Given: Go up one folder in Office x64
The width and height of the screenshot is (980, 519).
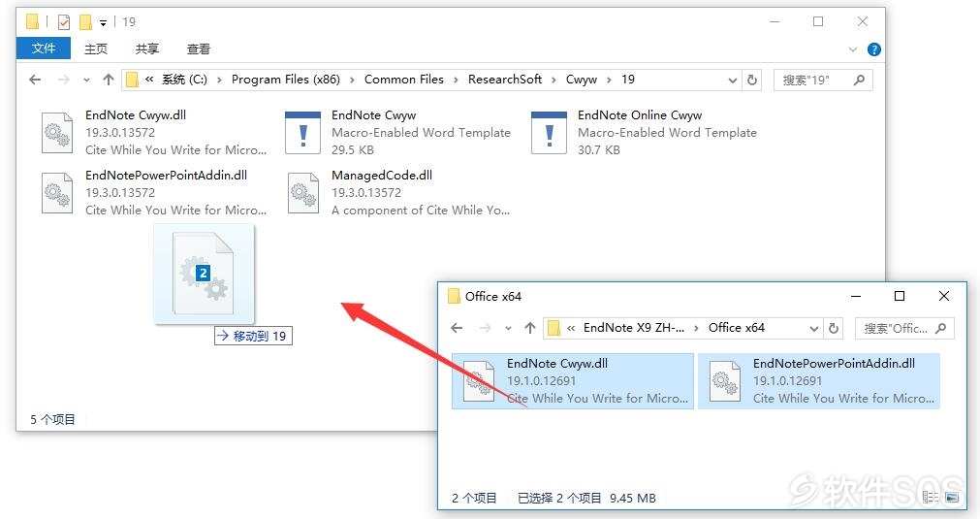Looking at the screenshot, I should [530, 328].
